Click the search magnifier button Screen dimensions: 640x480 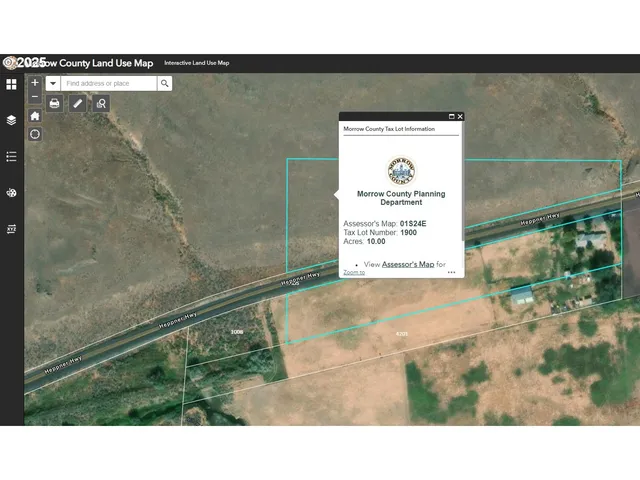pyautogui.click(x=164, y=84)
